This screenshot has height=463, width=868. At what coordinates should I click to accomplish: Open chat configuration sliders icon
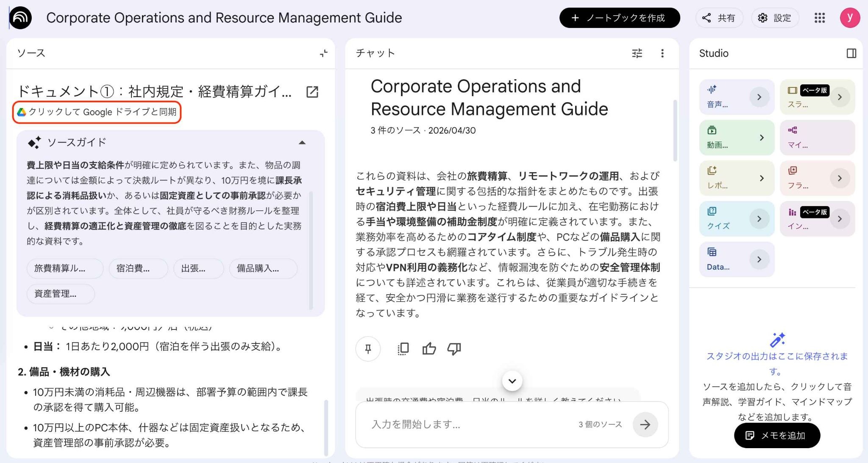(637, 53)
